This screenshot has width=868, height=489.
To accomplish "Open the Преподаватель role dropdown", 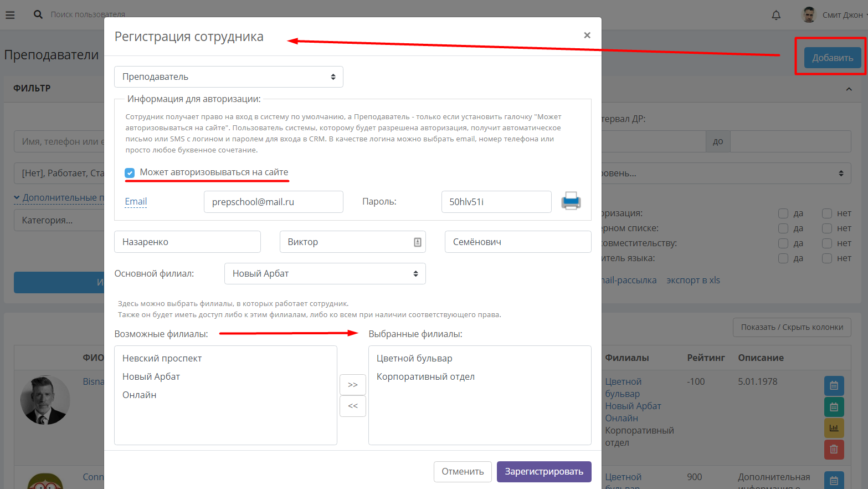I will pyautogui.click(x=229, y=77).
